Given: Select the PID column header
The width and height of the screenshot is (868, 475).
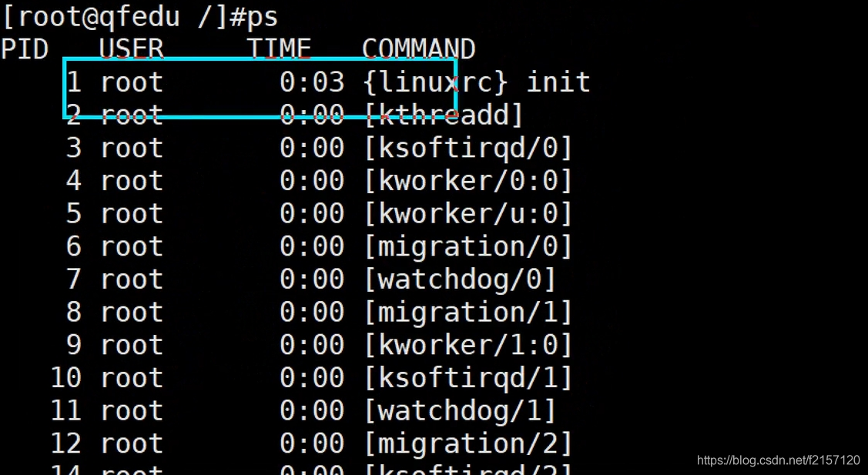Looking at the screenshot, I should click(25, 48).
